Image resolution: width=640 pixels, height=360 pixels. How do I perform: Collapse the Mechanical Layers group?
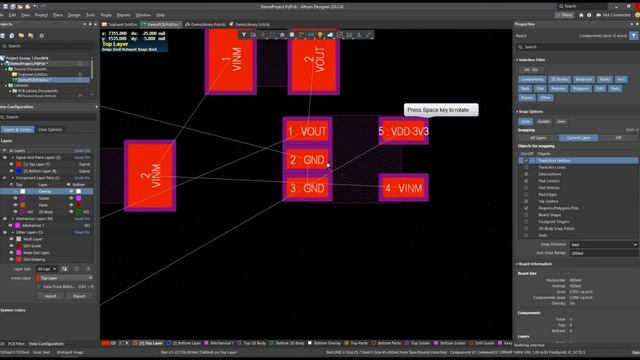tap(12, 219)
